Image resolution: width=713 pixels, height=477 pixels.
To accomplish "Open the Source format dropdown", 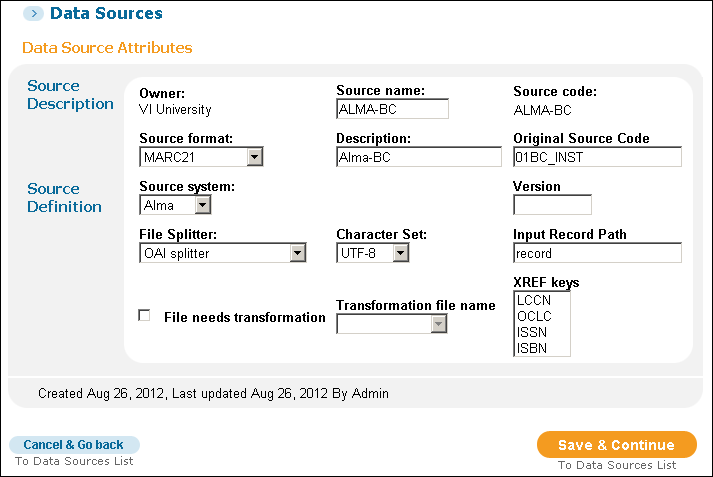I will click(x=254, y=157).
